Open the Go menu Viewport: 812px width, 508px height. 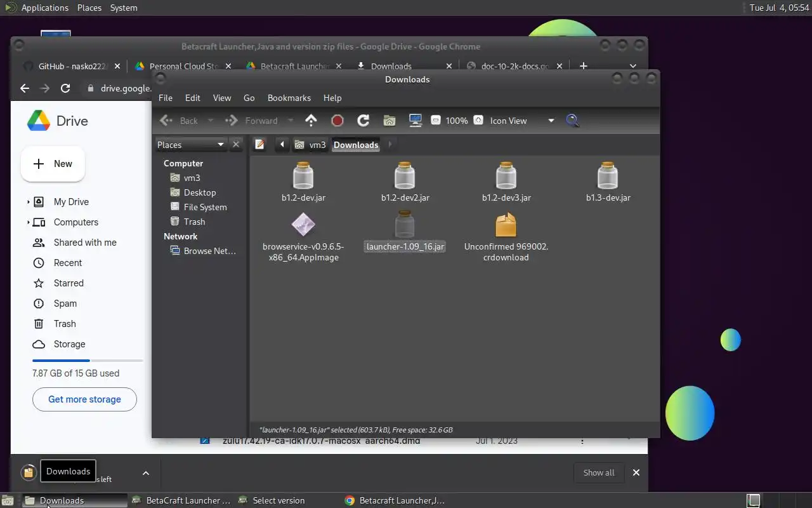[249, 98]
